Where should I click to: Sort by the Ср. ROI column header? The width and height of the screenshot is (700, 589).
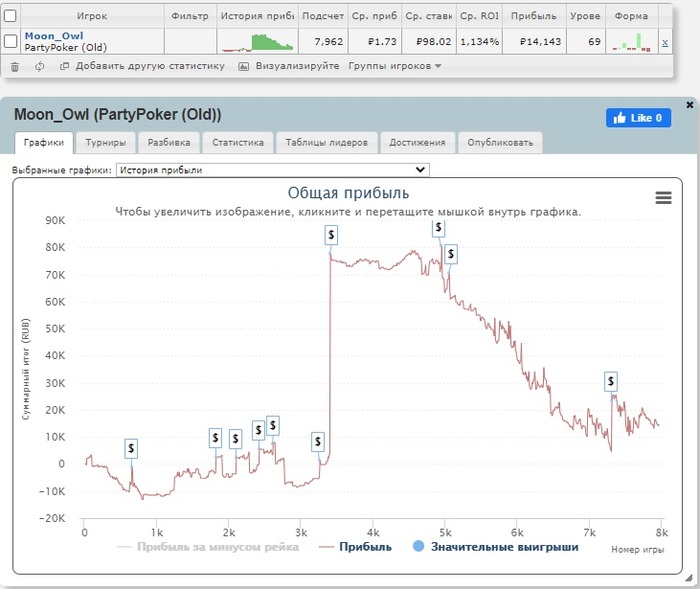coord(479,16)
